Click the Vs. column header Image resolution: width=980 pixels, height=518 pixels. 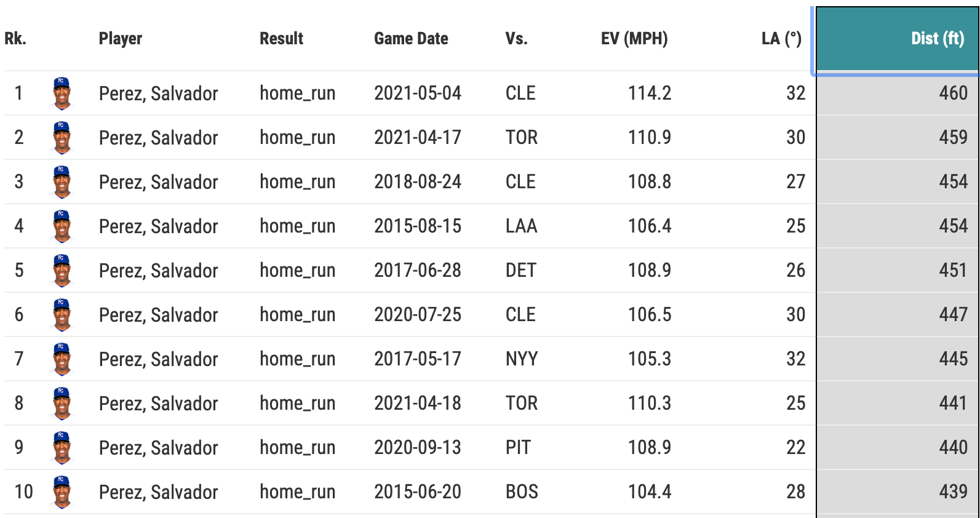tap(516, 39)
